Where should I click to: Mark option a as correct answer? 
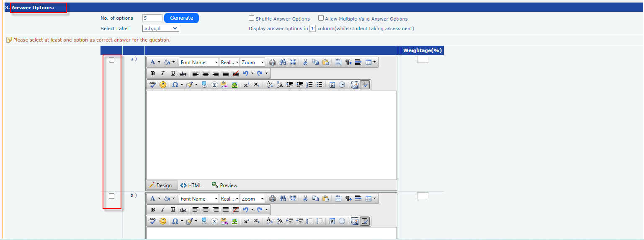pyautogui.click(x=112, y=60)
